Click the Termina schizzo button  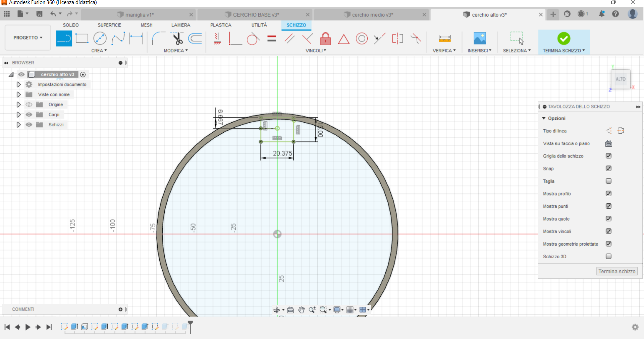coord(616,271)
